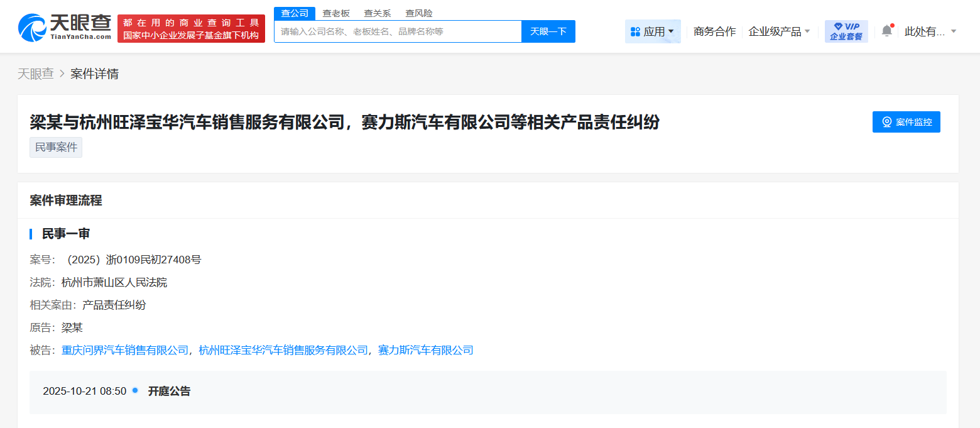Click the 查公司 tab
The image size is (980, 428).
pyautogui.click(x=294, y=13)
